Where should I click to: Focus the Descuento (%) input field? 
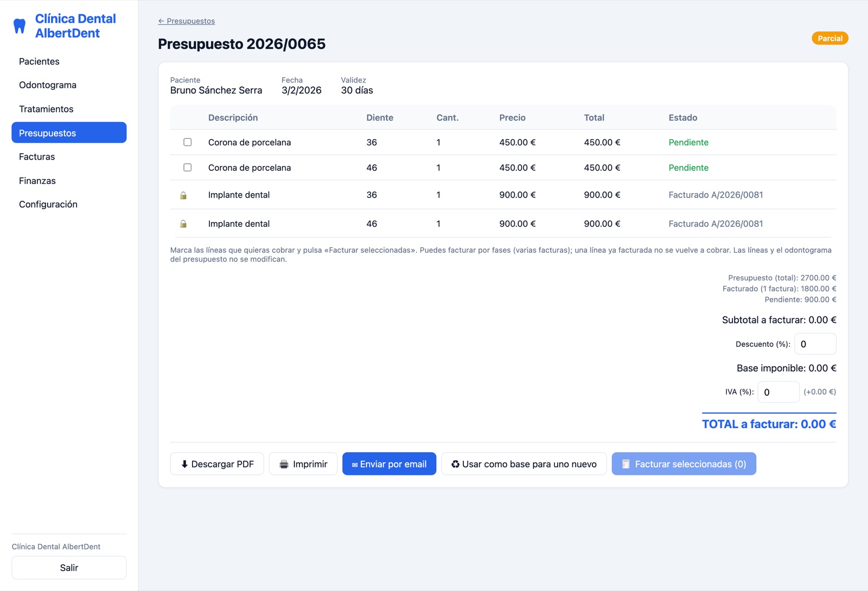pos(815,344)
